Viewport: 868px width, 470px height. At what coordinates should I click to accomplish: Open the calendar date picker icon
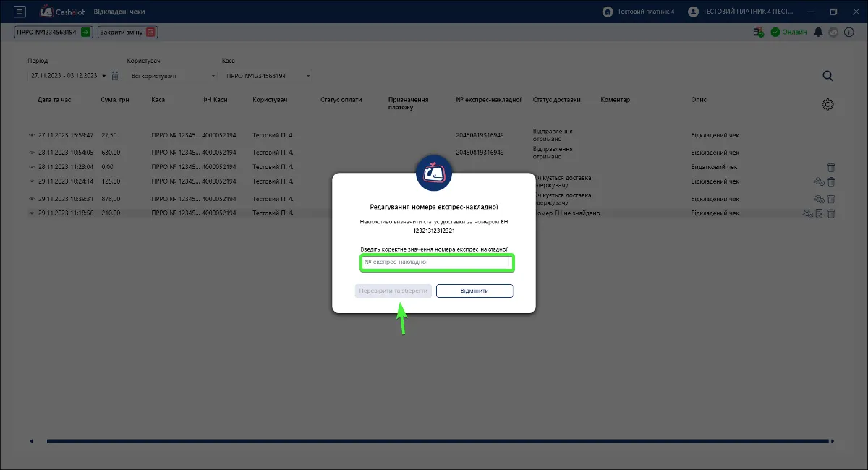click(x=114, y=75)
